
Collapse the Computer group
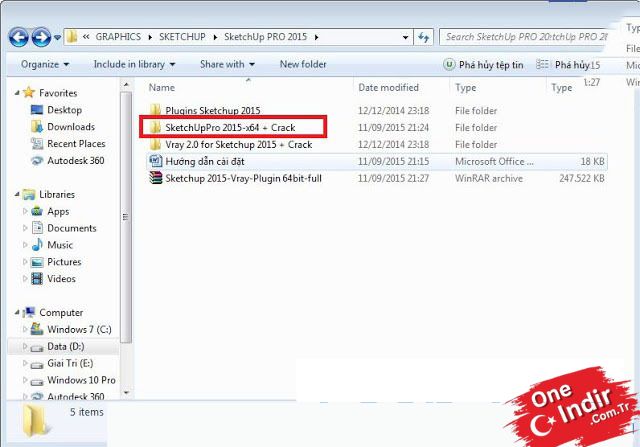click(x=17, y=313)
